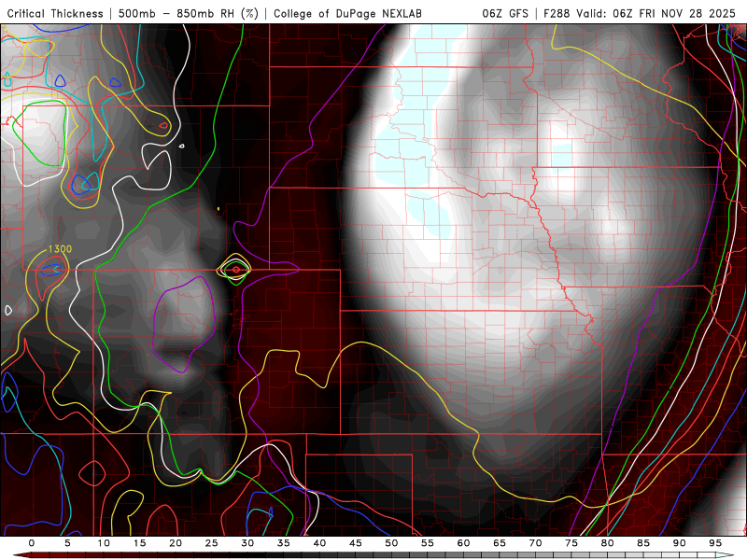Pick the "15" color scale label
The width and height of the screenshot is (747, 560).
139,543
